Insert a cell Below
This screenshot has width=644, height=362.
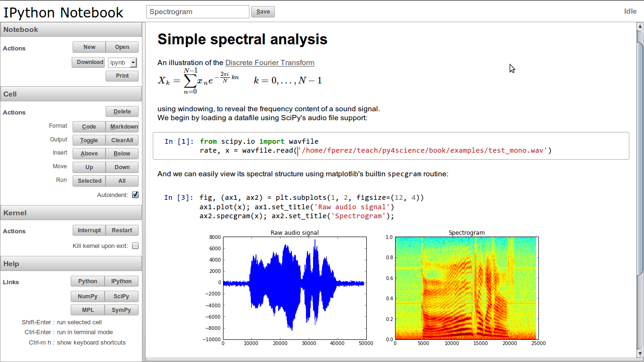[x=122, y=154]
